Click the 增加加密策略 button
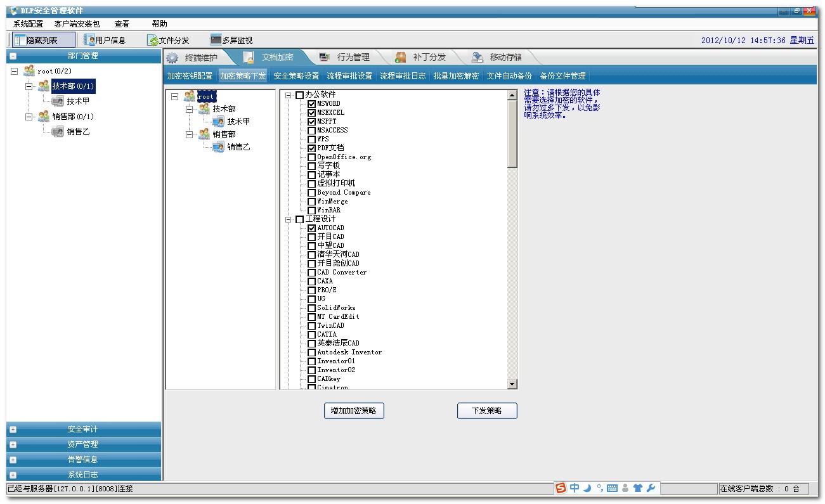Viewport: 825px width, 504px height. click(x=354, y=411)
